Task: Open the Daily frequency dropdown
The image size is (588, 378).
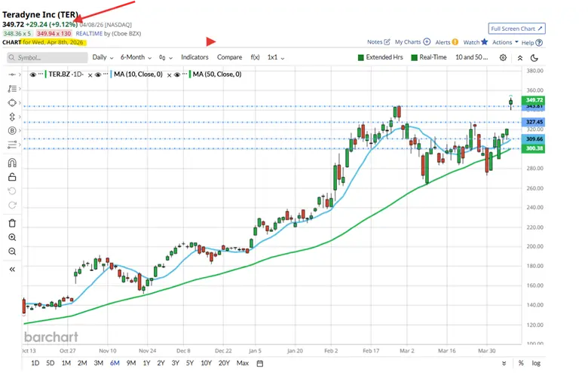Action: click(x=103, y=57)
